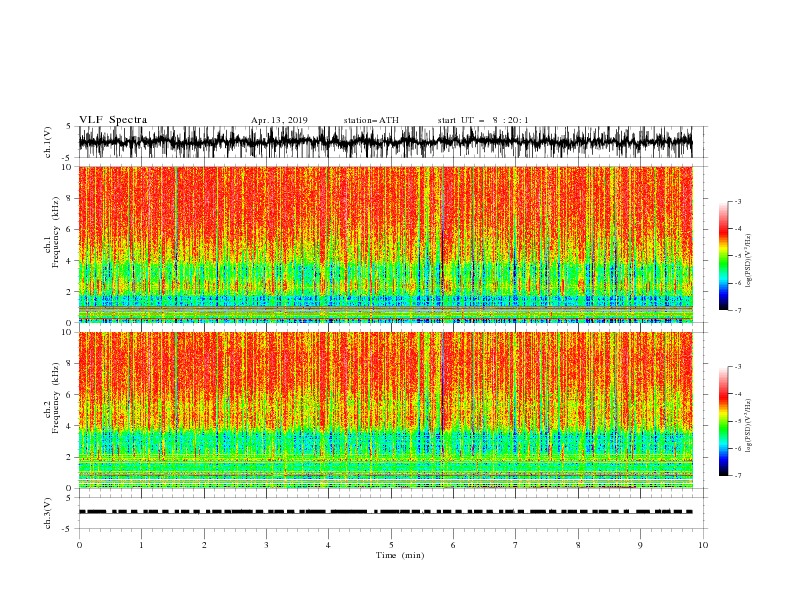This screenshot has height=612, width=792.
Task: Click the 'ch.3(V)' axis label
Action: 48,513
